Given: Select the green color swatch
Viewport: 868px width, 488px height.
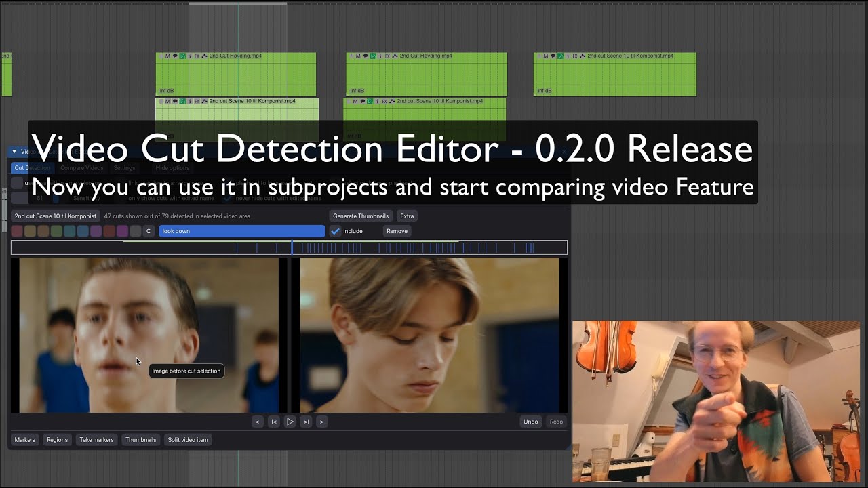Looking at the screenshot, I should pos(56,231).
